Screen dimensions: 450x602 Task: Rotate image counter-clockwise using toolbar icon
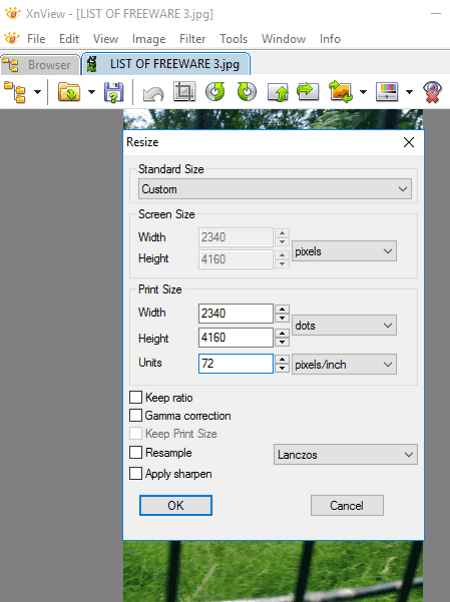tap(215, 92)
